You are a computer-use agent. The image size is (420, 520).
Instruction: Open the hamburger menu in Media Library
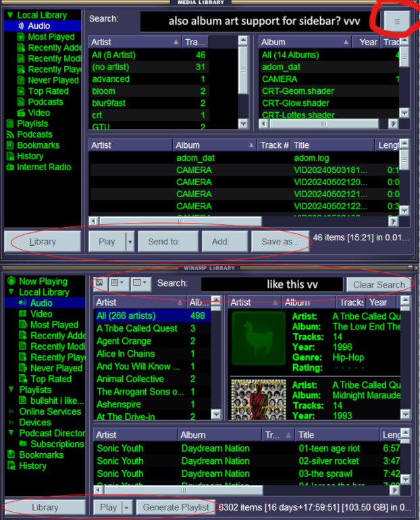coord(397,22)
